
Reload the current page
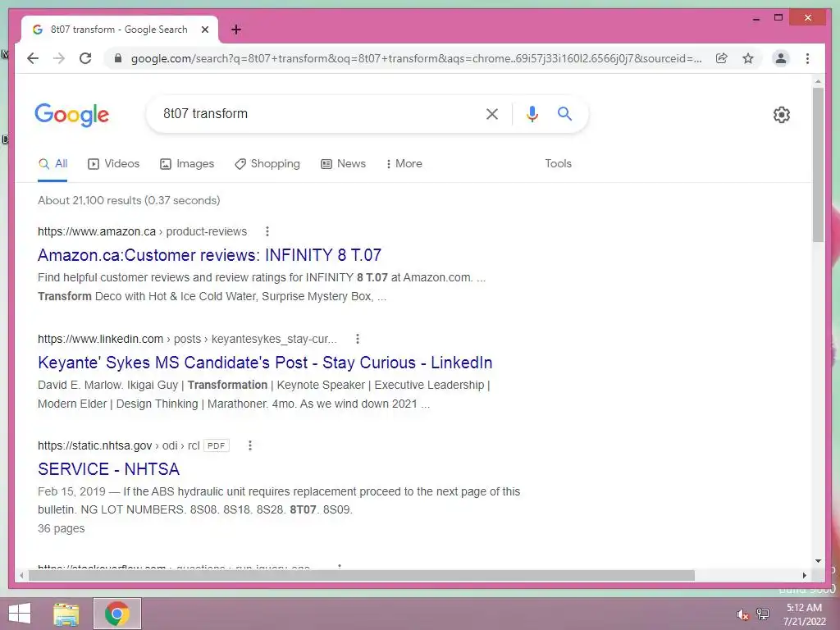pos(85,58)
